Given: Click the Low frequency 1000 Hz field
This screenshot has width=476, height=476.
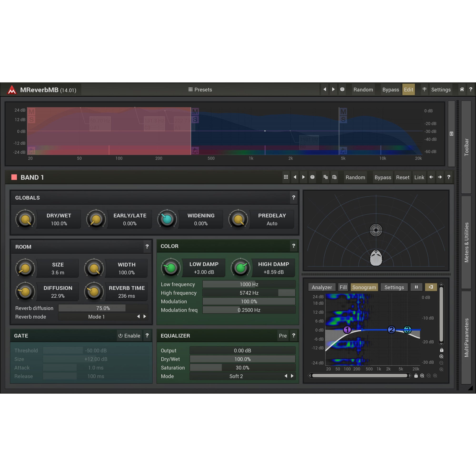Looking at the screenshot, I should (249, 284).
